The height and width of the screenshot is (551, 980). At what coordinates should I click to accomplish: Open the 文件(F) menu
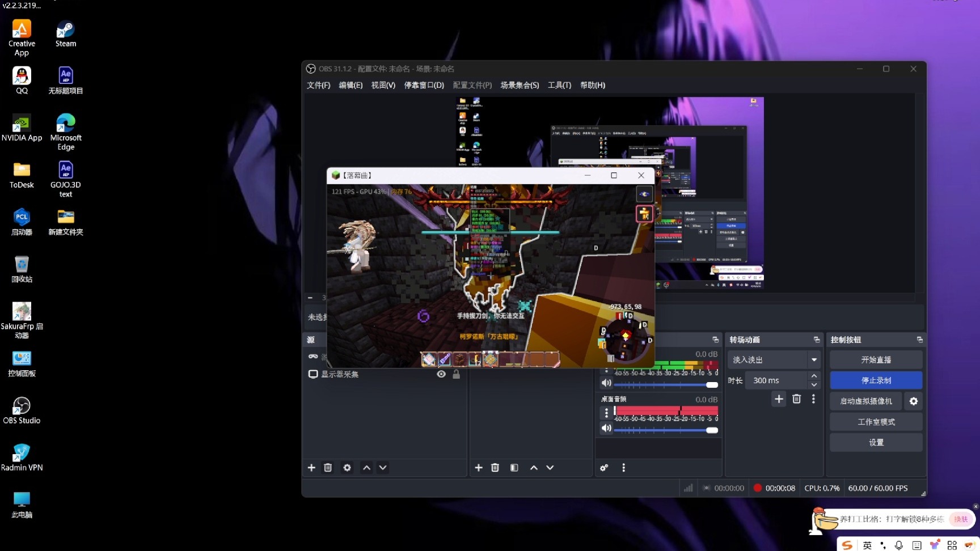tap(318, 85)
